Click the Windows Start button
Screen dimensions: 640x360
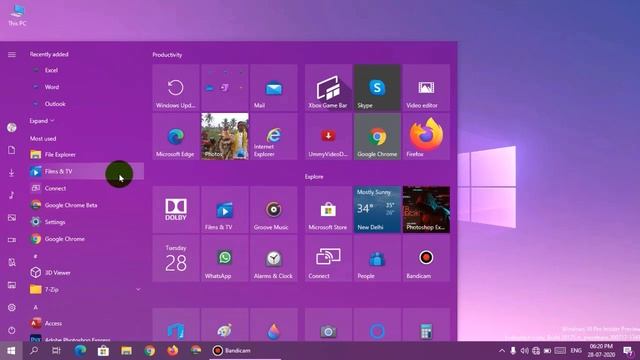pyautogui.click(x=11, y=351)
